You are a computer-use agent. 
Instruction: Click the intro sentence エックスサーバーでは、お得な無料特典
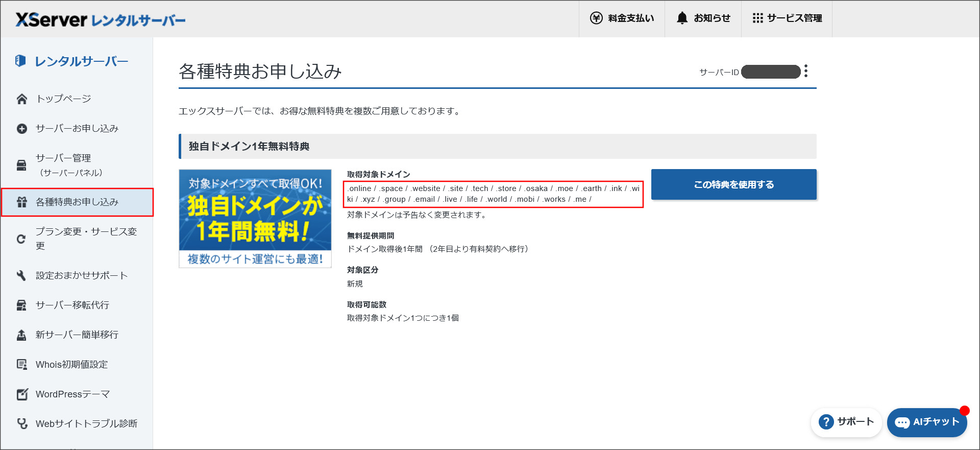coord(320,111)
